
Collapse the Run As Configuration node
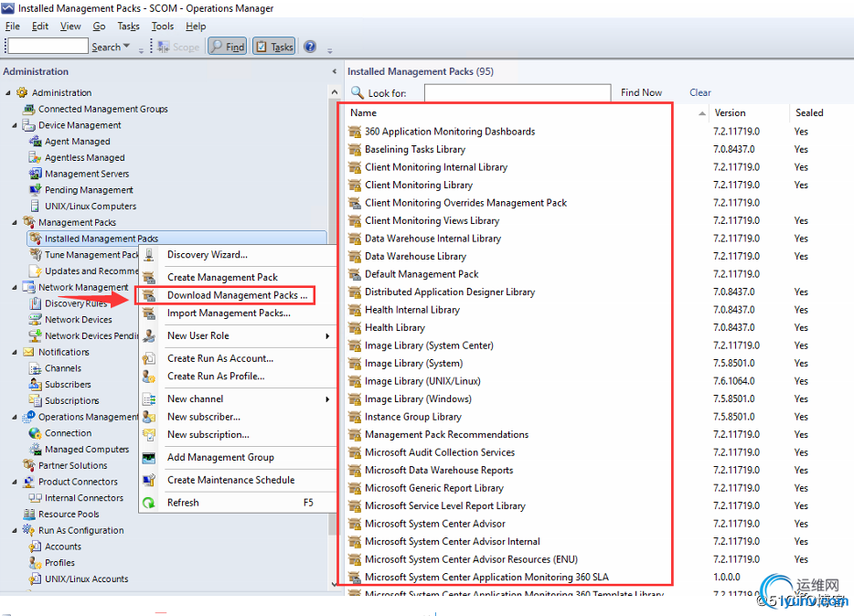tap(15, 531)
